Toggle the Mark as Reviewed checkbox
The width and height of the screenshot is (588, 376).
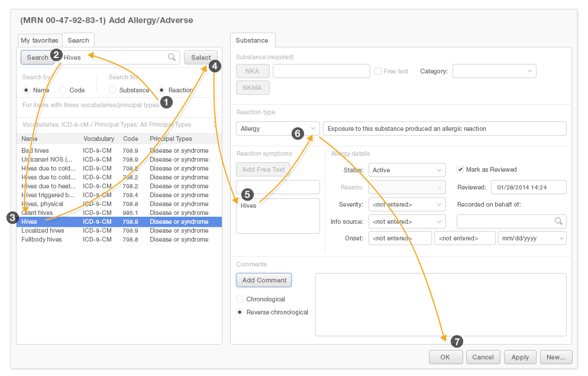[x=461, y=169]
